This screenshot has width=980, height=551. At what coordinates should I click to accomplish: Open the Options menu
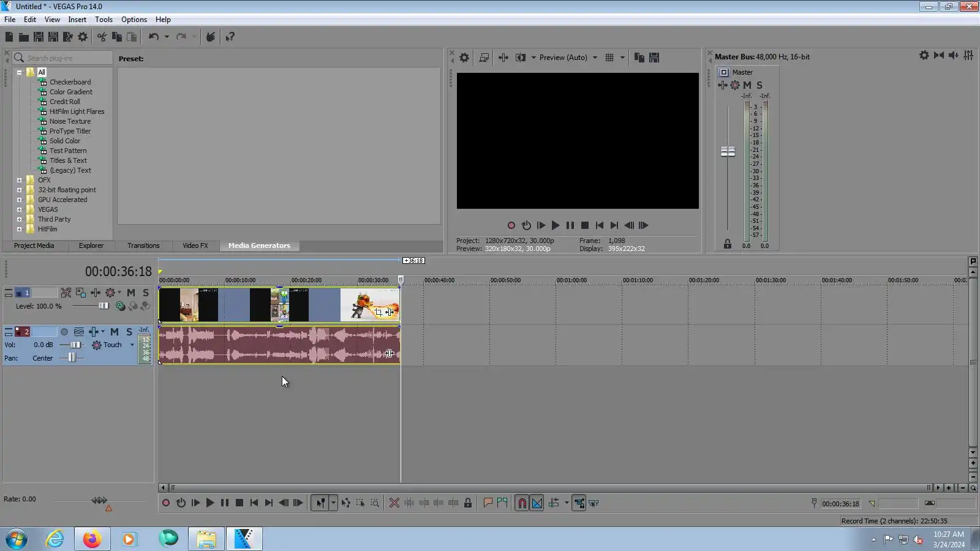pos(134,20)
